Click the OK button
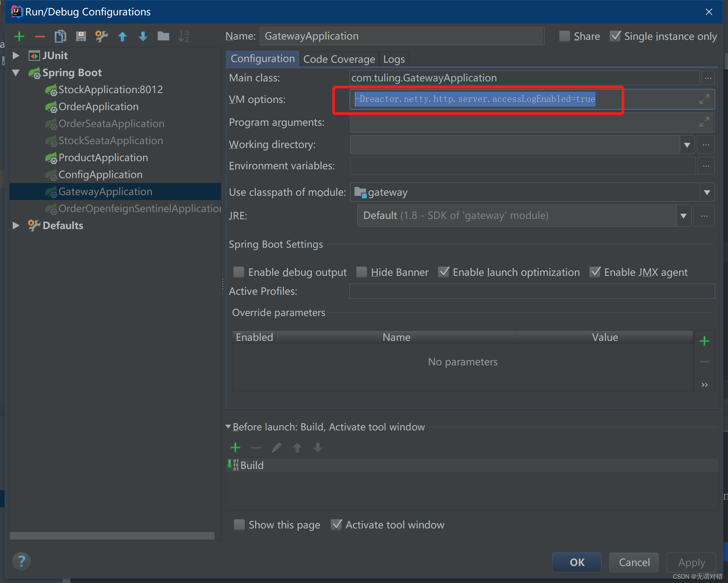The width and height of the screenshot is (728, 583). (576, 562)
